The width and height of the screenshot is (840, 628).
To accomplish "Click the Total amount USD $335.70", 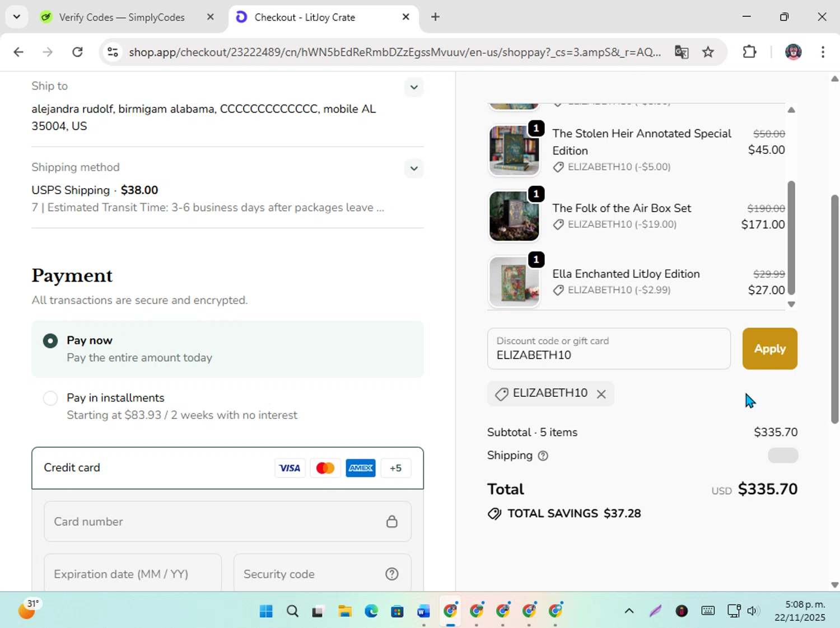I will point(754,490).
